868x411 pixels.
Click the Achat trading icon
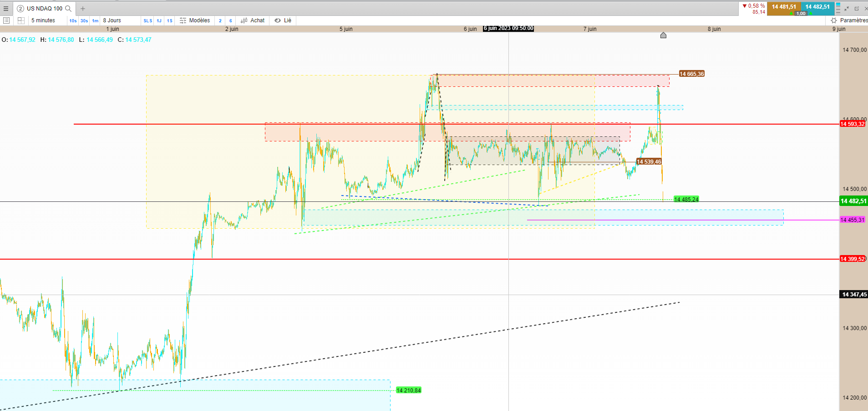pos(244,20)
